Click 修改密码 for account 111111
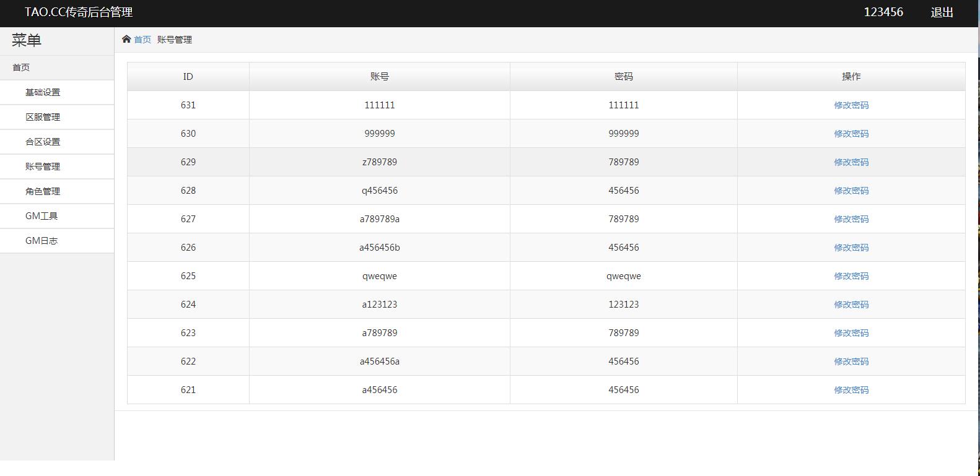Image resolution: width=980 pixels, height=476 pixels. click(851, 105)
